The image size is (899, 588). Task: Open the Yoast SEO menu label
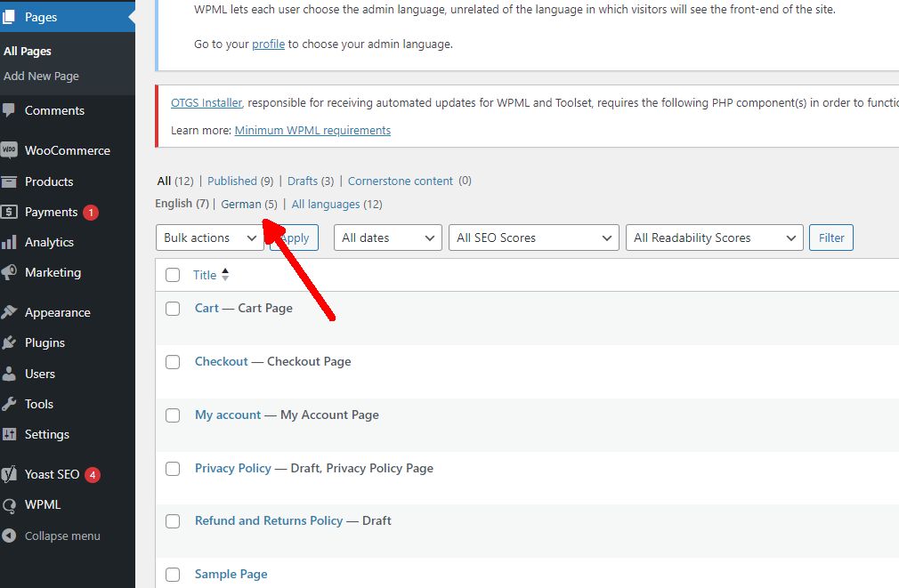point(52,474)
